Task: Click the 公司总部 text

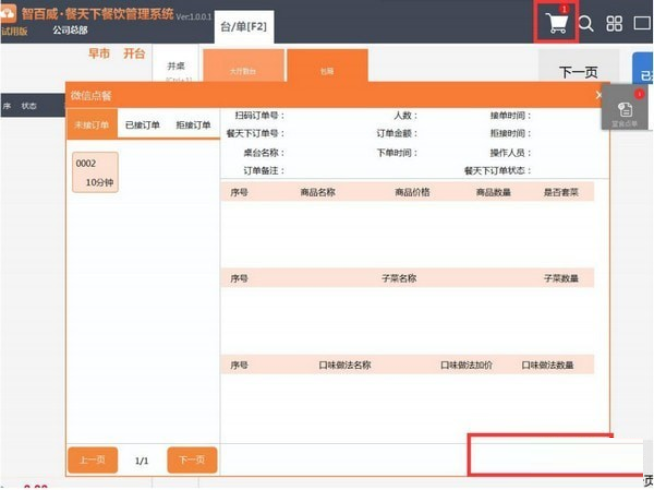Action: tap(70, 30)
